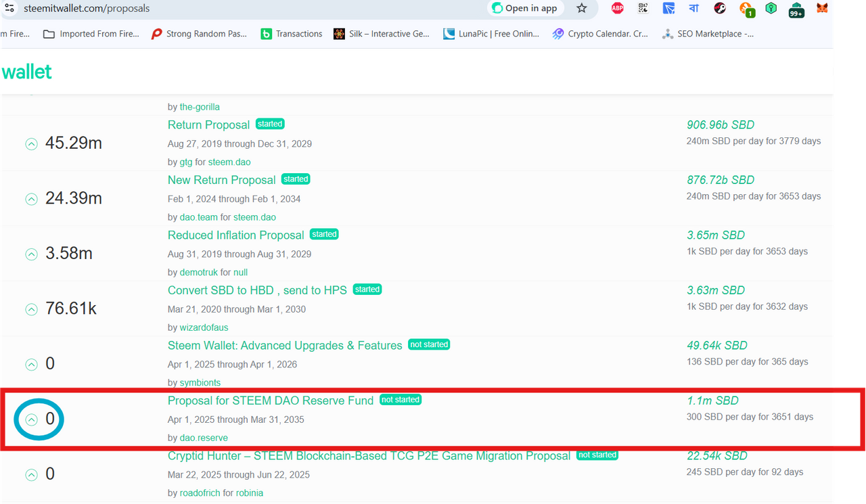Open Steem Wallet: Advanced Upgrades & Features

(285, 346)
